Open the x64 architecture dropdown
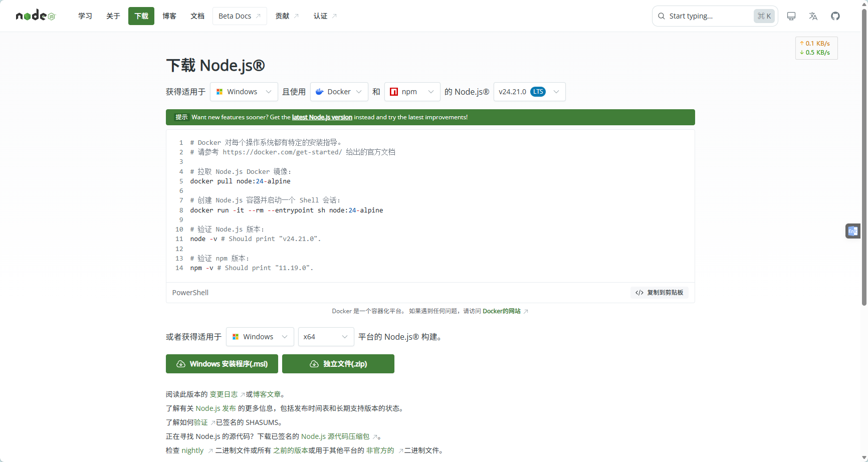The width and height of the screenshot is (868, 462). pos(326,337)
